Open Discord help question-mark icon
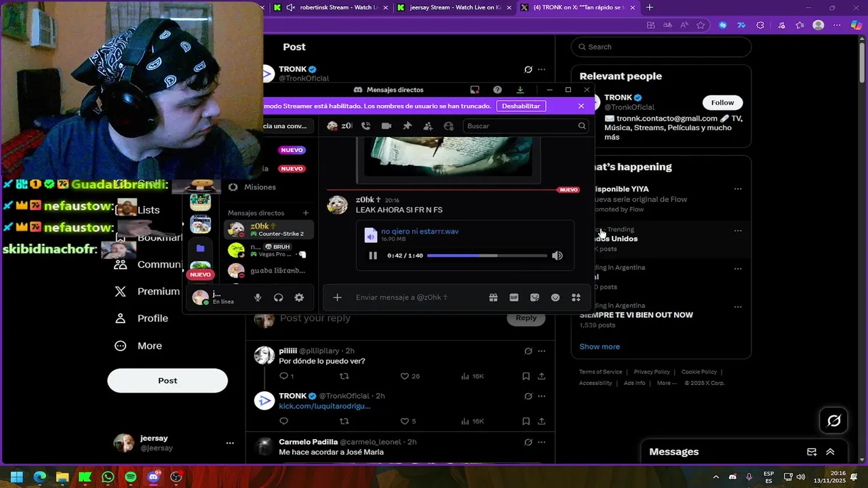 (498, 89)
